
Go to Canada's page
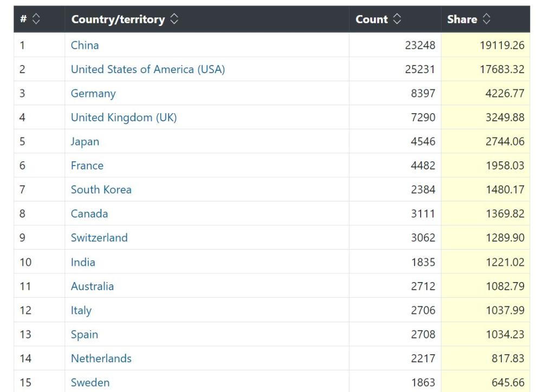pos(89,213)
